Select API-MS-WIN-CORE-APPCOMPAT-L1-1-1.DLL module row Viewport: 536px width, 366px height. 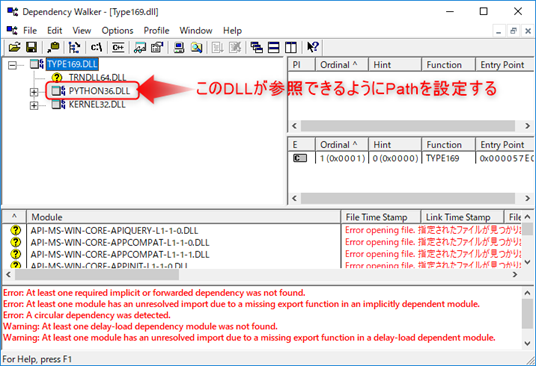tap(120, 254)
